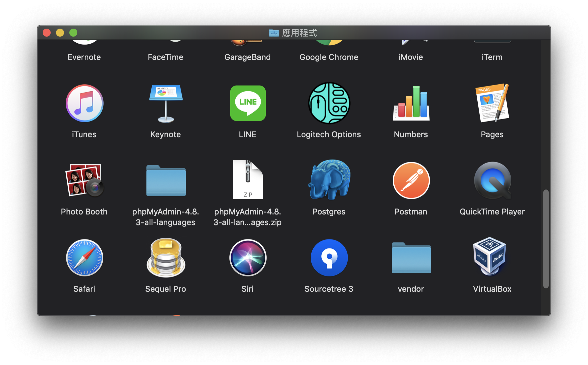This screenshot has height=365, width=588.
Task: Click the Siri name label
Action: 248,289
